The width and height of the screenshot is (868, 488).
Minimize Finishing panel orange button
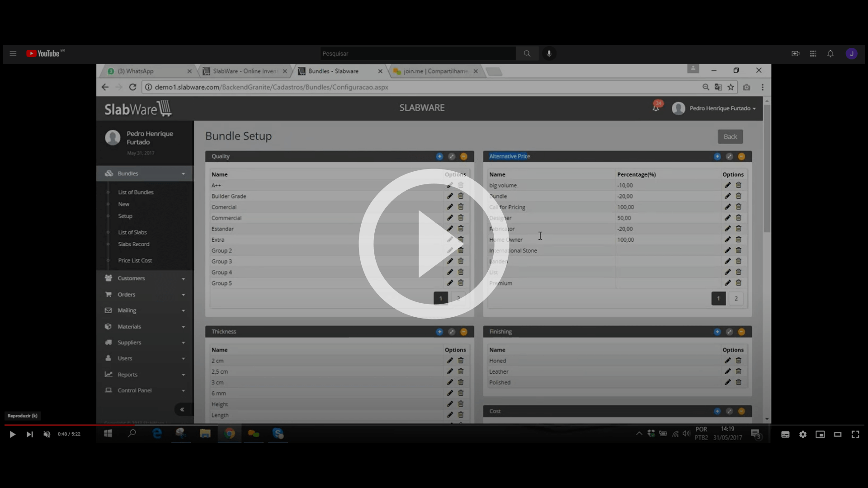click(741, 332)
